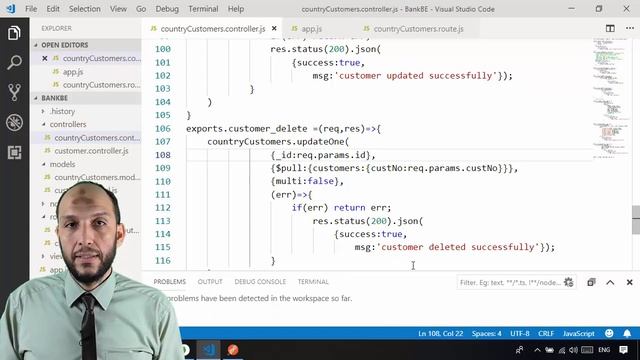Open the editor More Actions ellipsis menu
Viewport: 640px width, 360px height.
point(630,28)
